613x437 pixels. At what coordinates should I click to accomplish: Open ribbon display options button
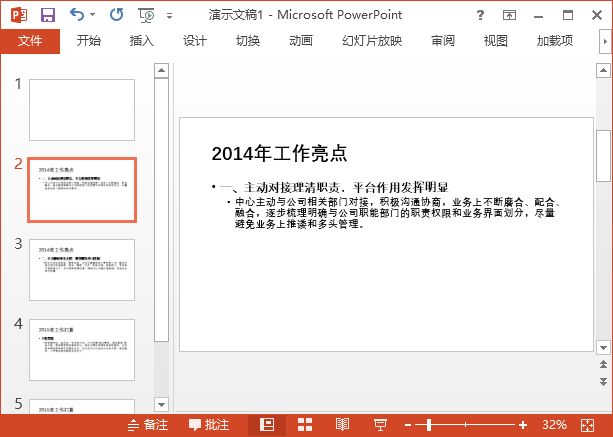[x=509, y=15]
